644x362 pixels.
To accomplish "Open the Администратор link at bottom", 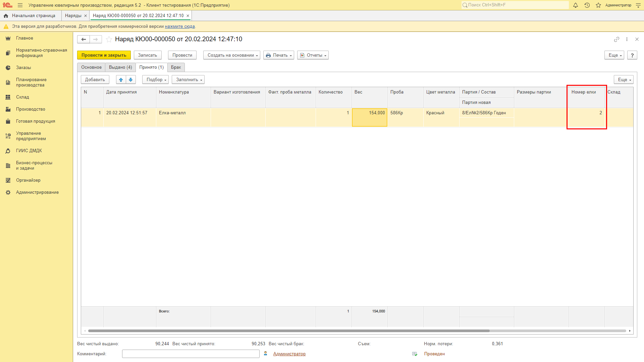I will tap(289, 354).
